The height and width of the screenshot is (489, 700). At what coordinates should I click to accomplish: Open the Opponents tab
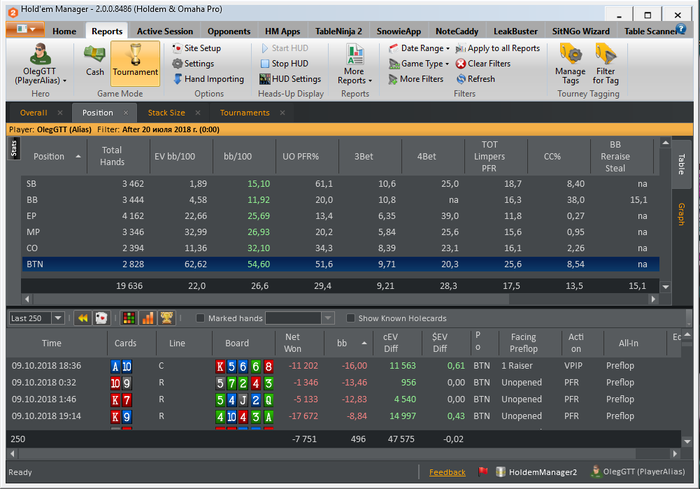click(x=229, y=31)
